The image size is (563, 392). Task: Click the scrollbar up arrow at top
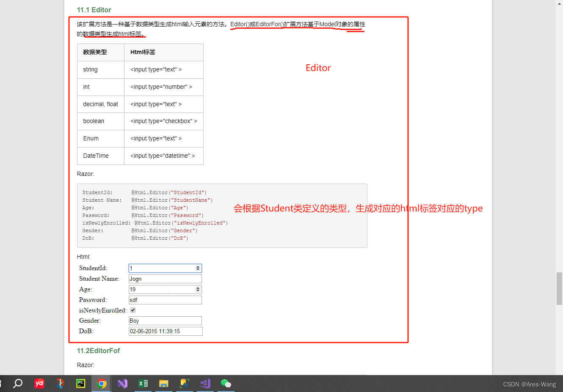559,3
